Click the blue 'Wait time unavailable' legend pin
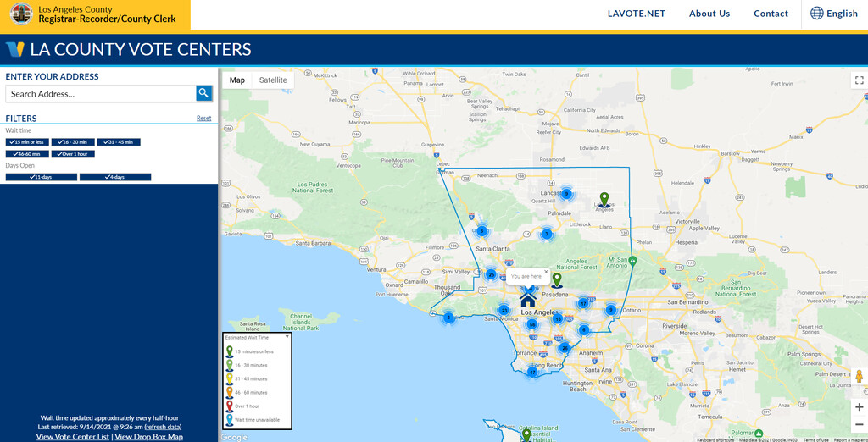This screenshot has width=868, height=442. coord(229,420)
